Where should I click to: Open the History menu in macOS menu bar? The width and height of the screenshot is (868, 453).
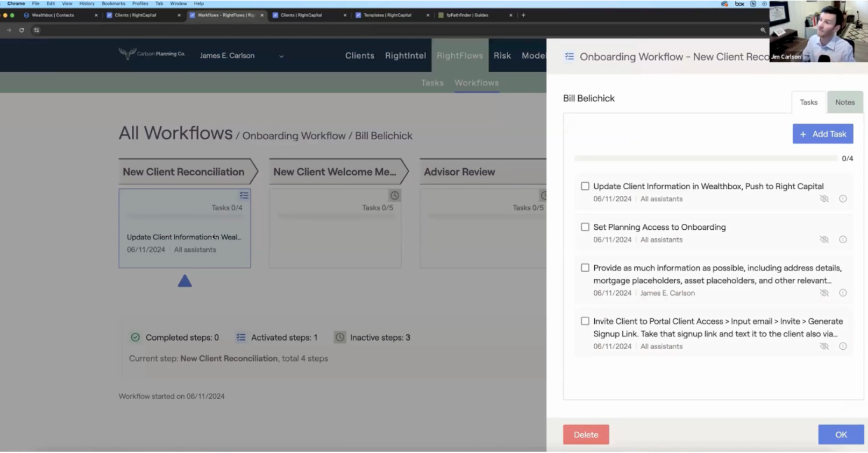coord(87,4)
